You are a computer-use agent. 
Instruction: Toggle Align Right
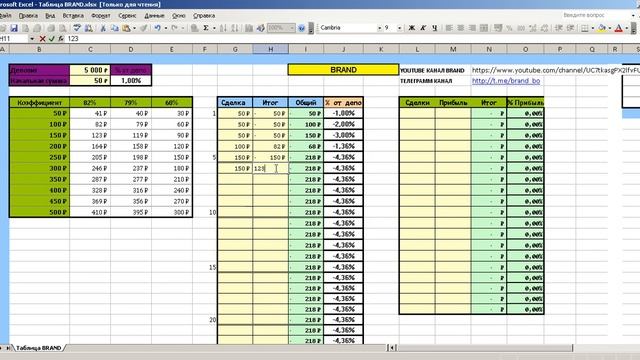coord(472,28)
